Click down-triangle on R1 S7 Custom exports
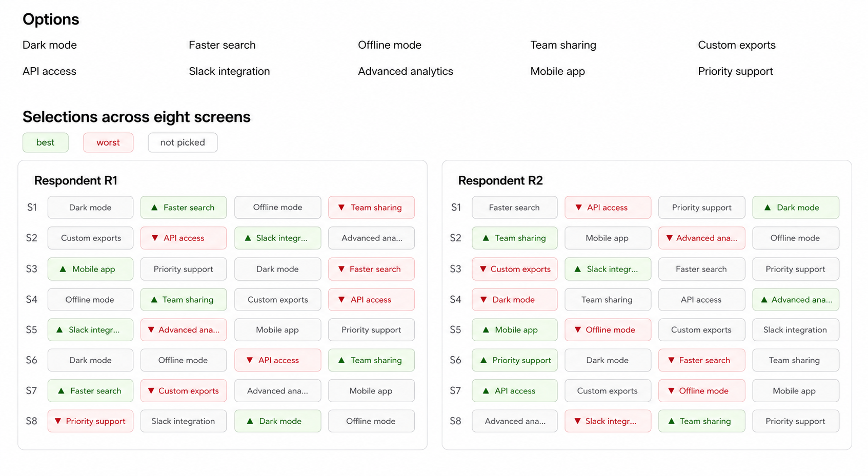 coord(151,390)
